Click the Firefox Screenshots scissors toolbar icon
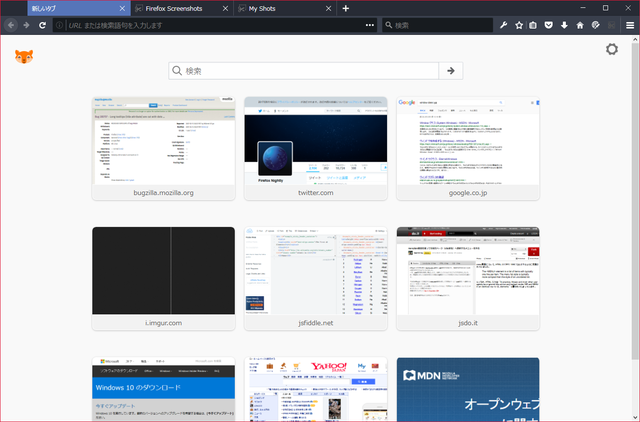 (611, 25)
